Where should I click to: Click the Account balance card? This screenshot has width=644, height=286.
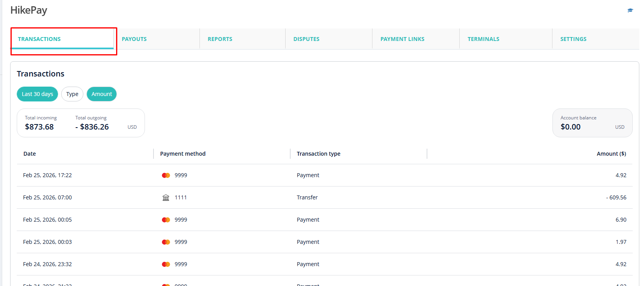(x=592, y=123)
